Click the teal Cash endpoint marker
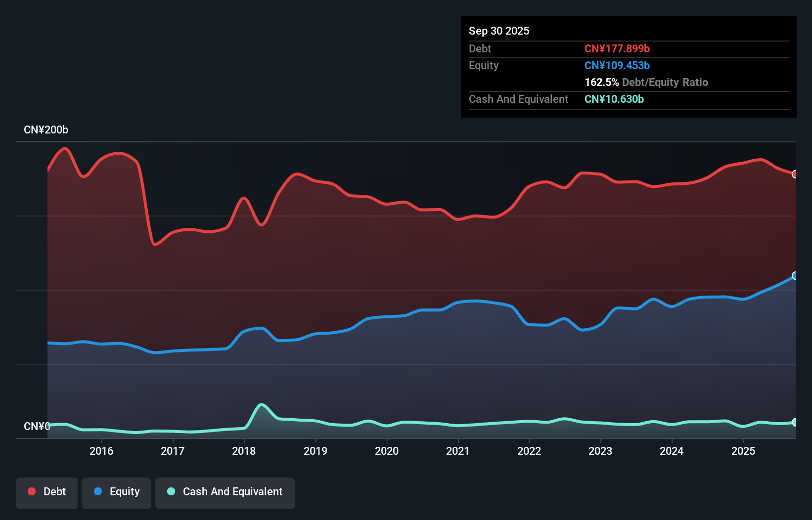Image resolution: width=812 pixels, height=520 pixels. [795, 422]
